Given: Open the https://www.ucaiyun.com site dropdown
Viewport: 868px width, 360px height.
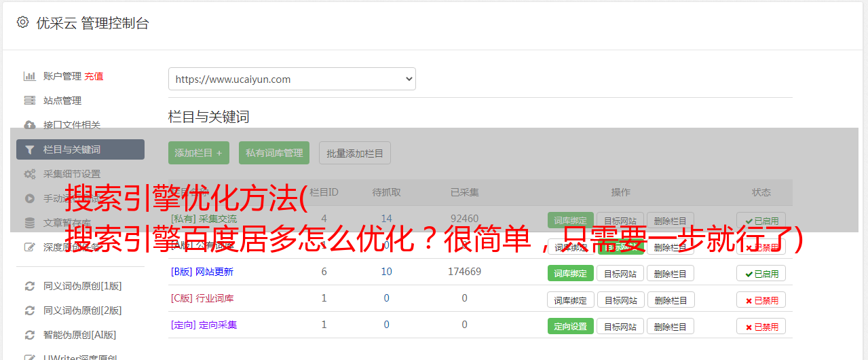Looking at the screenshot, I should pyautogui.click(x=292, y=79).
